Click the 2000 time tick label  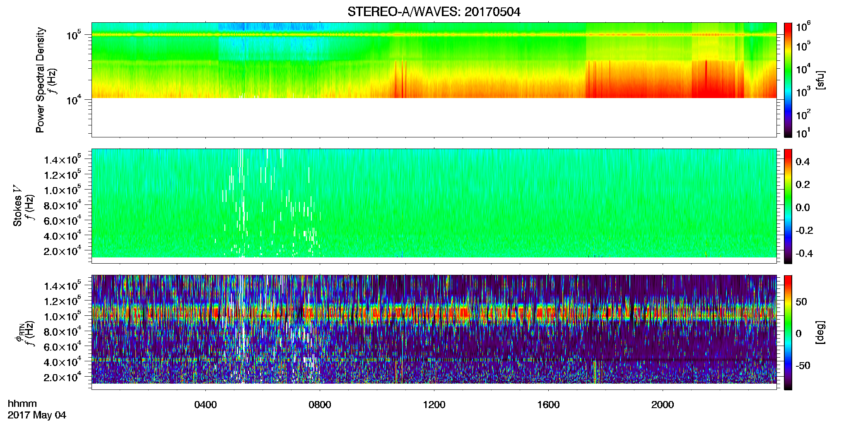(x=663, y=405)
